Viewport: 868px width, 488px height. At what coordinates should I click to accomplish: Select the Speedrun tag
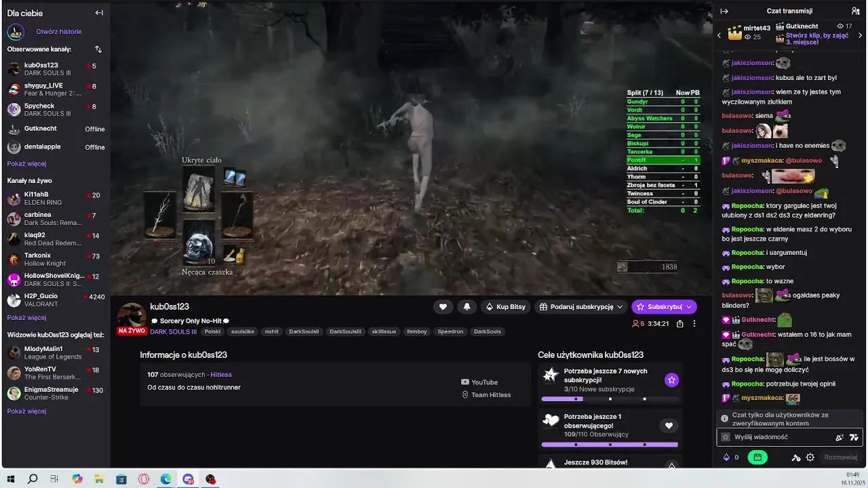coord(450,332)
